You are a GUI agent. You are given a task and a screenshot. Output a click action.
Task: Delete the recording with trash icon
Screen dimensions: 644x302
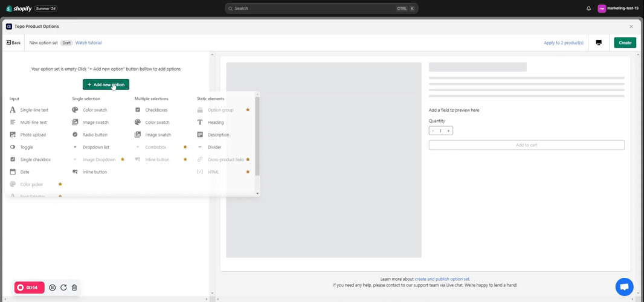74,288
